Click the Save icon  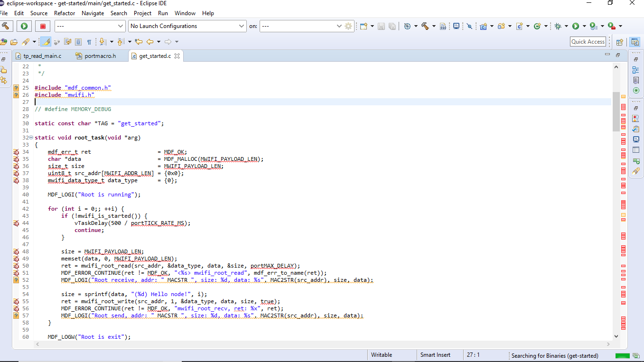pyautogui.click(x=382, y=26)
